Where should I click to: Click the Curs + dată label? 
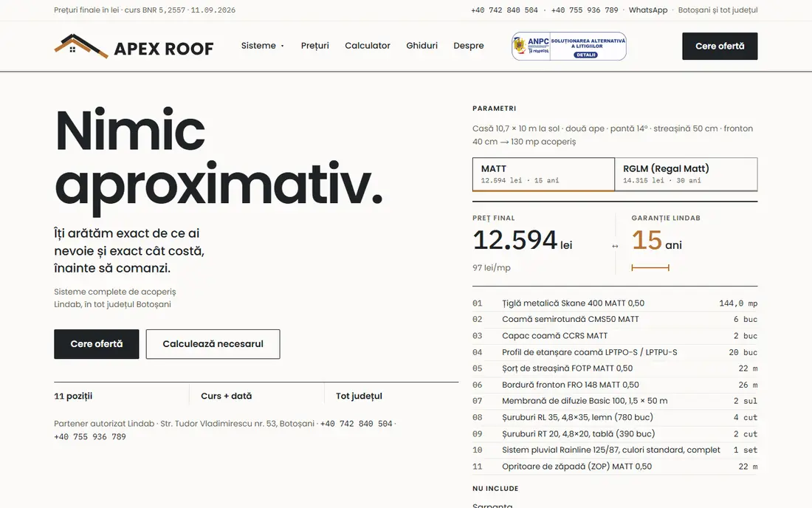pos(227,397)
